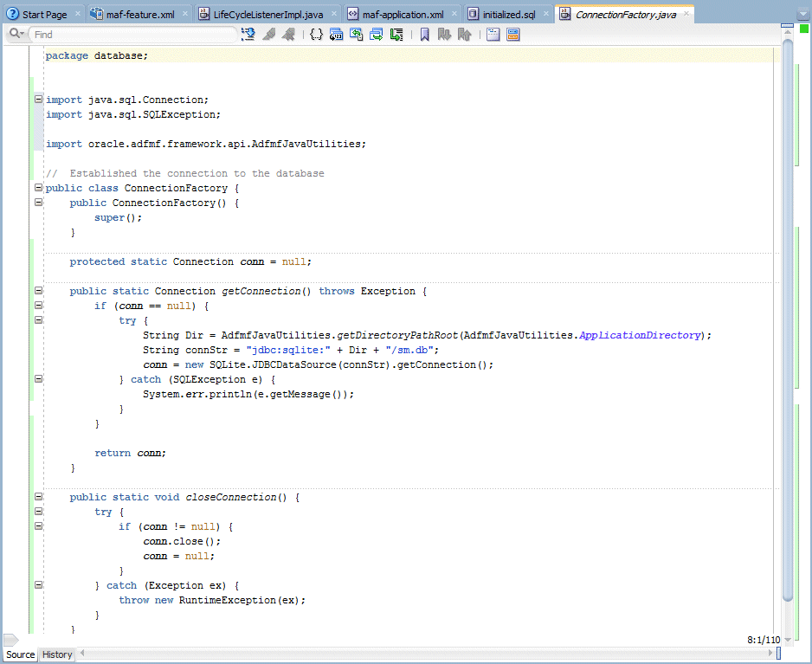Click the horizontal split handle above scrollbar
812x664 pixels.
787,25
